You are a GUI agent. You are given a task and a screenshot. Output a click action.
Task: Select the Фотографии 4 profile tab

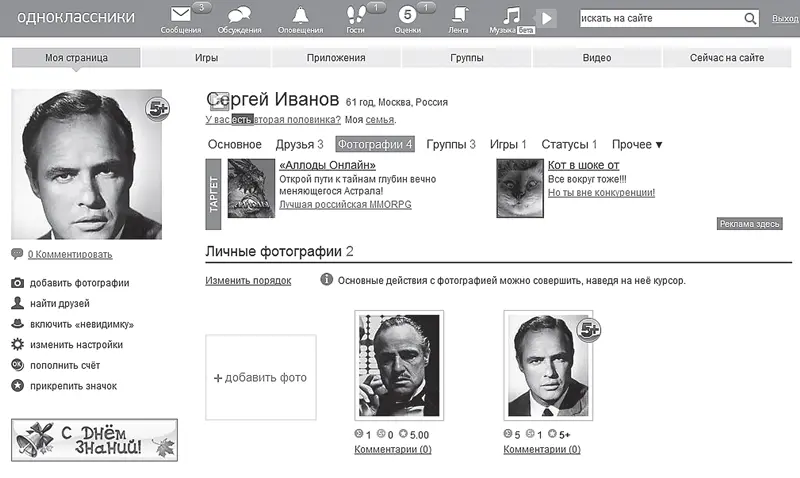click(375, 144)
